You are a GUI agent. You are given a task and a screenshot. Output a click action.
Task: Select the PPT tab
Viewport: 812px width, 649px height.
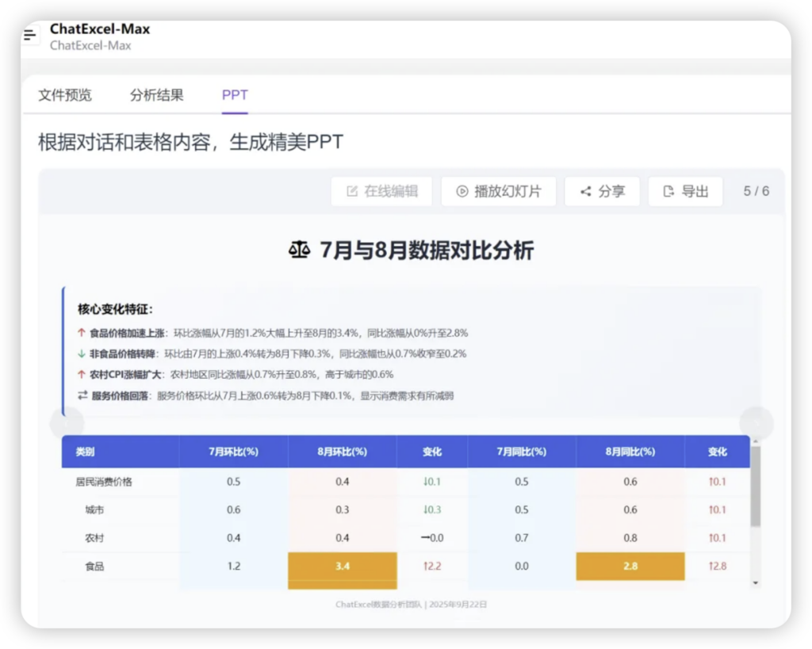(235, 95)
